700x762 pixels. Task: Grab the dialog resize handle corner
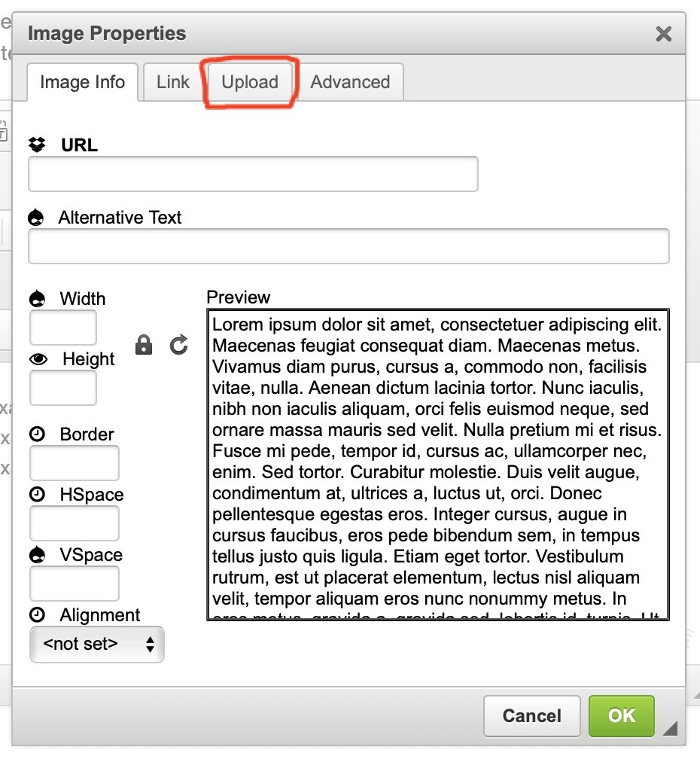click(670, 728)
